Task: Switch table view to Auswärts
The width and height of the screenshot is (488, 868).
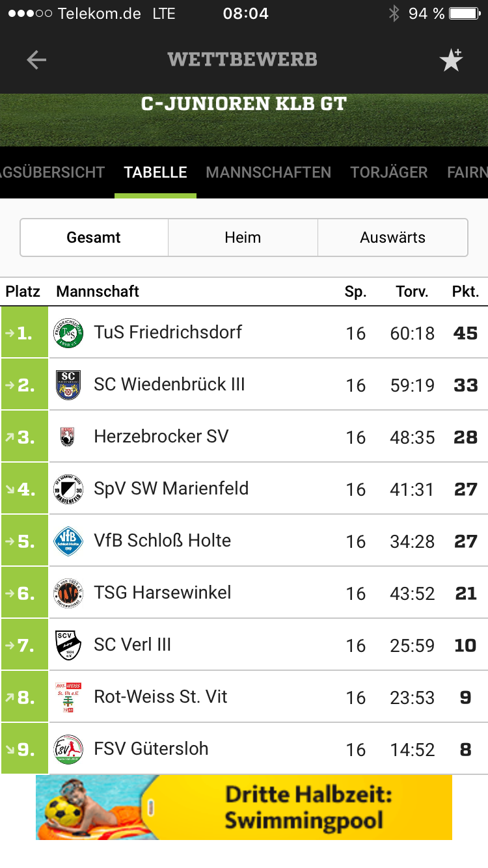Action: [x=392, y=237]
